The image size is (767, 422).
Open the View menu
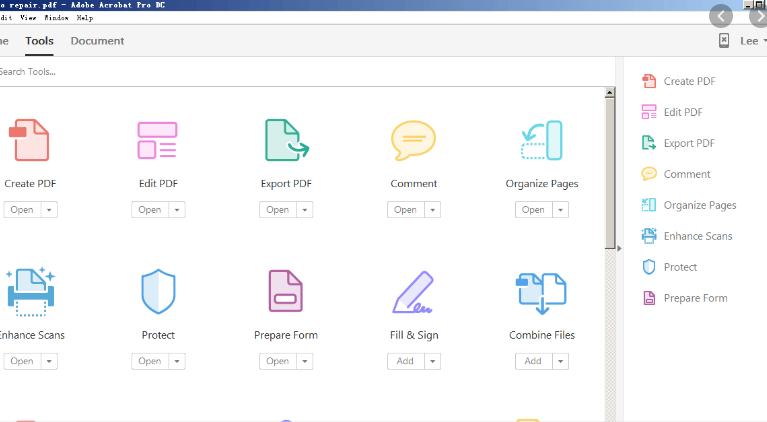pyautogui.click(x=28, y=18)
